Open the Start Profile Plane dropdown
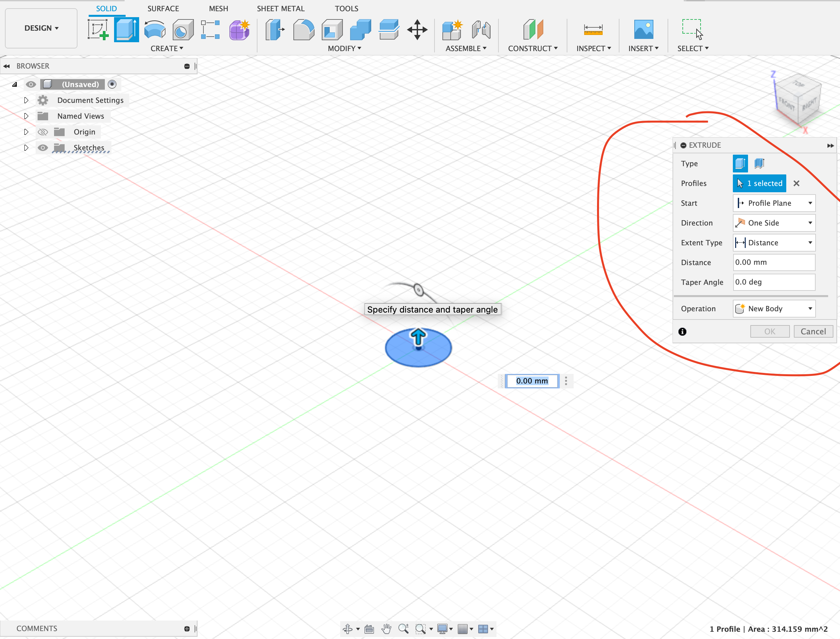 774,203
